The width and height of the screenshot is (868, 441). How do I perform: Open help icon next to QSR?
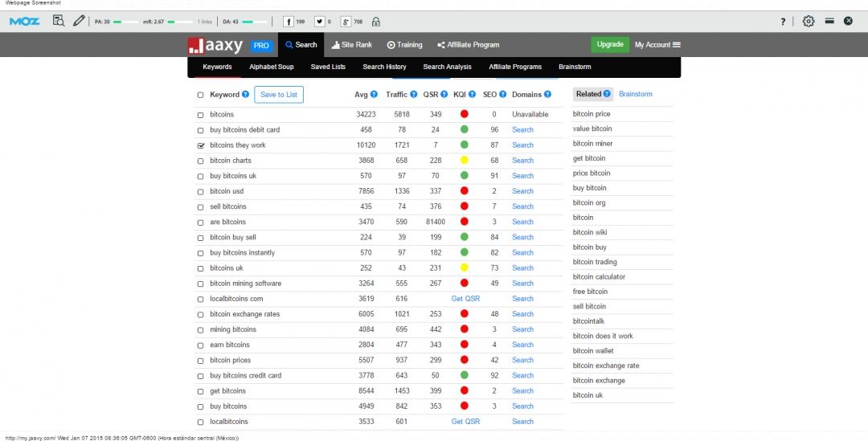(x=444, y=95)
